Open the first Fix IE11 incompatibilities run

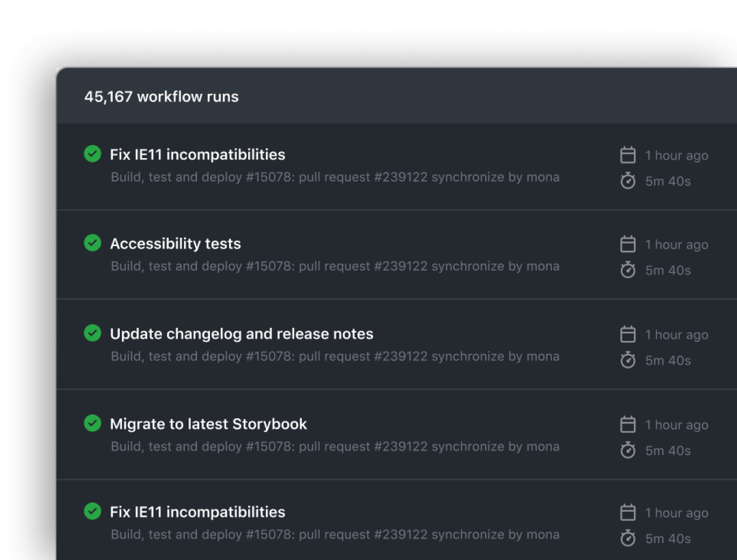pyautogui.click(x=198, y=155)
